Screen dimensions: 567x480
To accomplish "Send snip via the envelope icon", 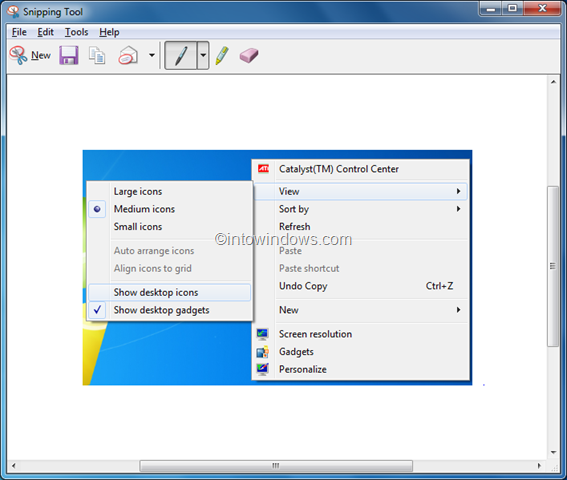I will [128, 55].
